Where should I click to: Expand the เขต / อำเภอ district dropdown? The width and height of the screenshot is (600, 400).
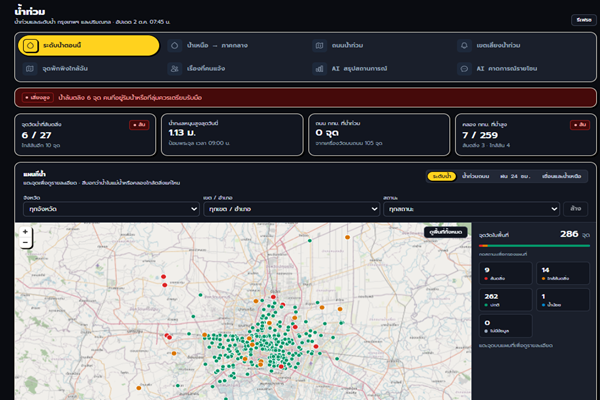click(x=292, y=209)
